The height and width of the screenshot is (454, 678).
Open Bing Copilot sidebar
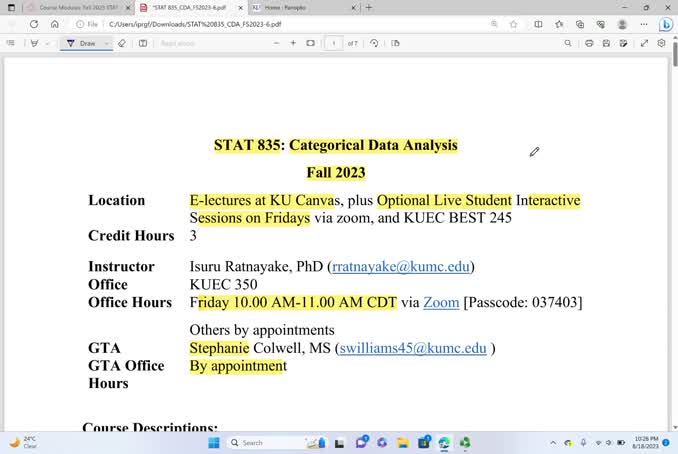pyautogui.click(x=666, y=25)
